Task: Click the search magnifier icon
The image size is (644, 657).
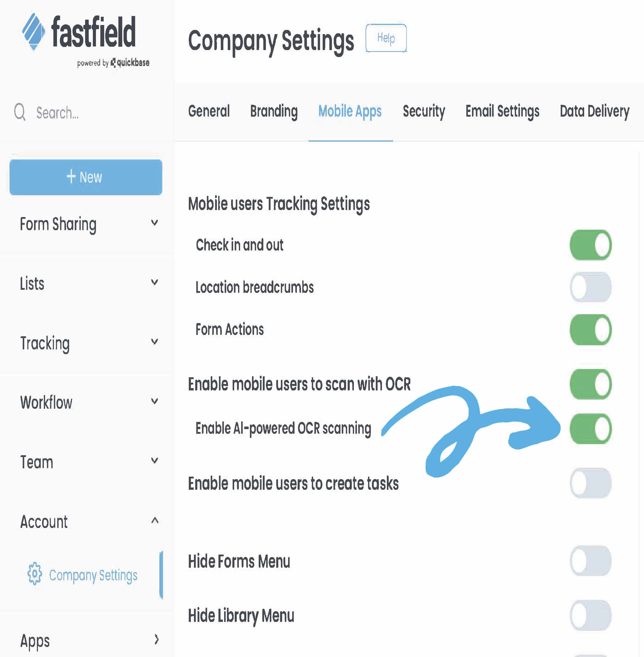Action: [x=20, y=112]
